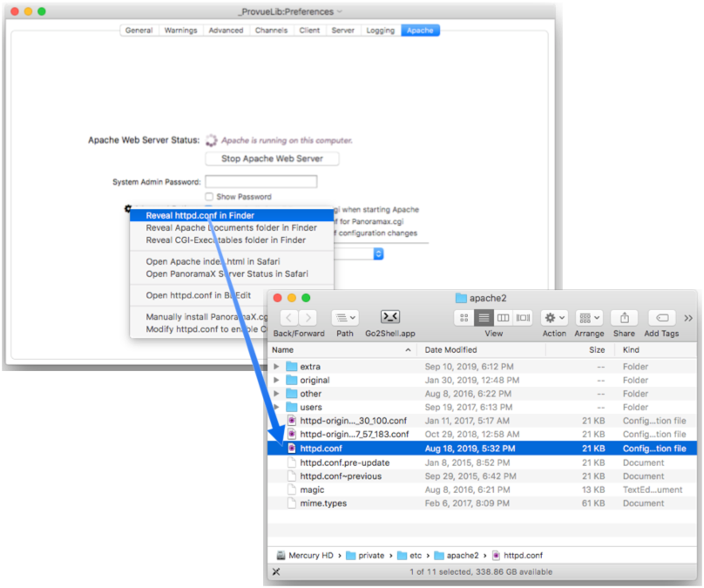Switch to the Logging tab
This screenshot has width=704, height=588.
coord(380,30)
